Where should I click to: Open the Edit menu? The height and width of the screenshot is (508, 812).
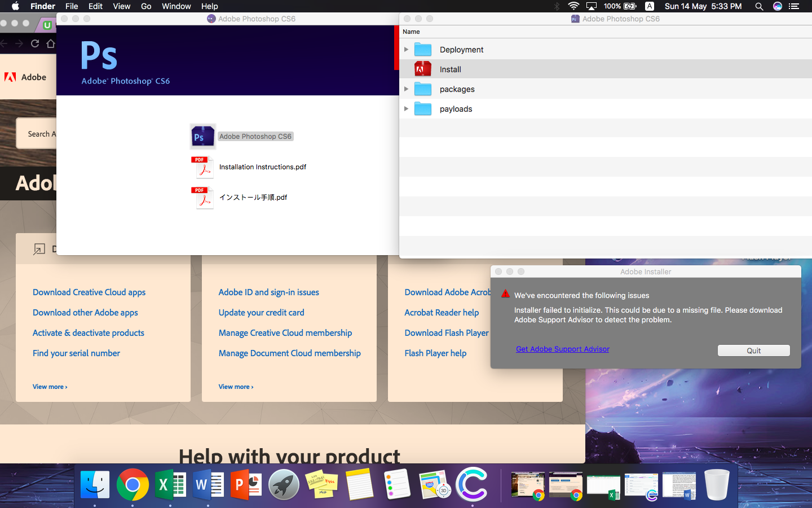click(x=95, y=6)
